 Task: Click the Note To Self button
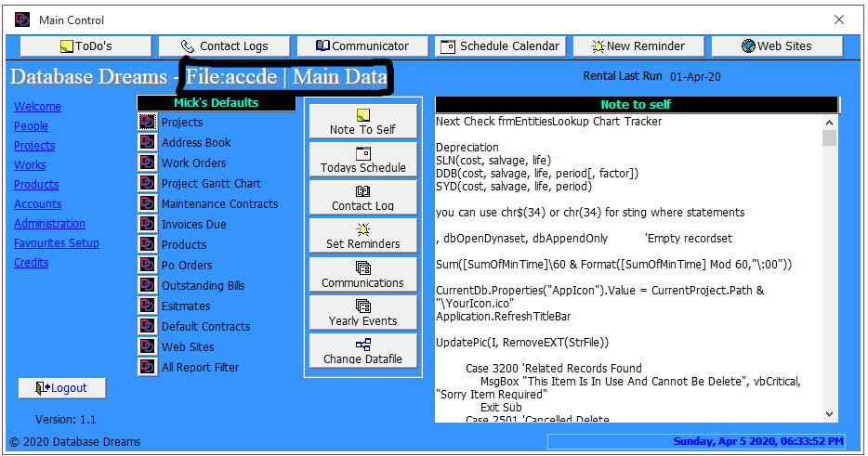pos(363,122)
